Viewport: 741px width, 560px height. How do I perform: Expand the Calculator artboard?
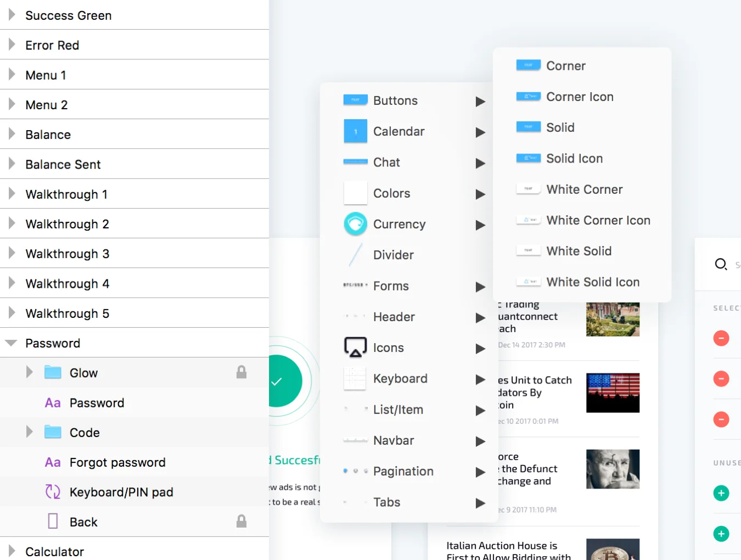point(12,551)
